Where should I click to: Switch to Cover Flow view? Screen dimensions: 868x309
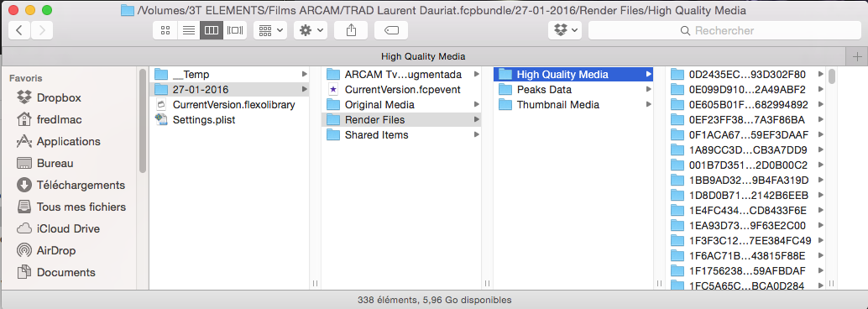tap(235, 30)
